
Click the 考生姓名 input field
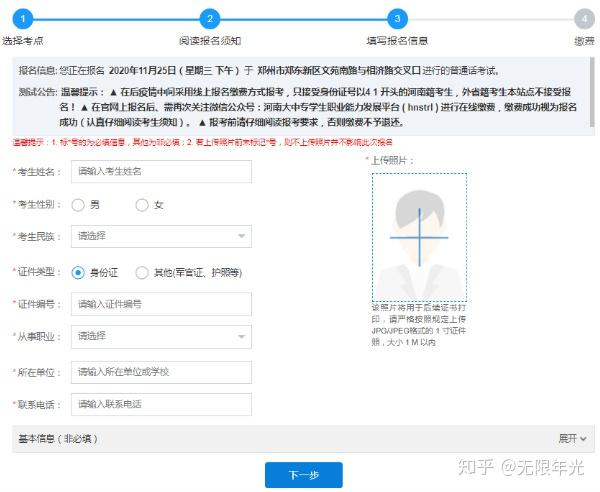tap(161, 171)
